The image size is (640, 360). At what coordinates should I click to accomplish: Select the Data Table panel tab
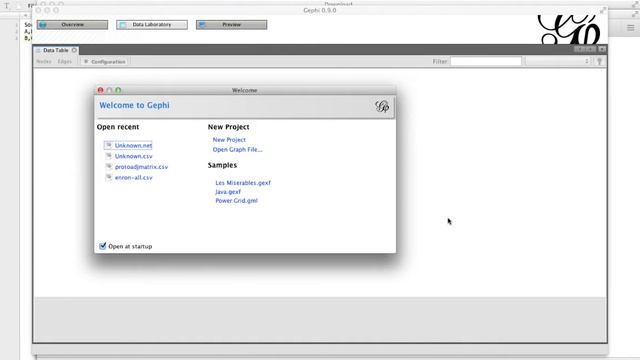pos(56,50)
